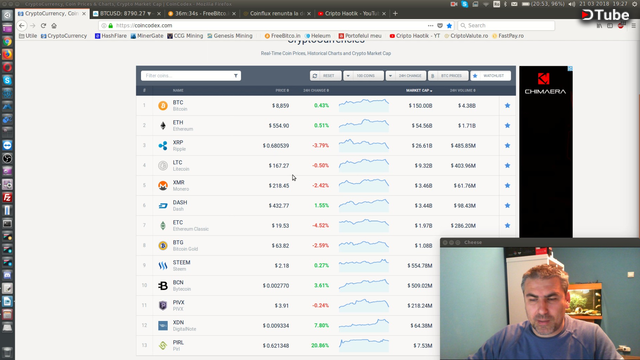Image resolution: width=640 pixels, height=360 pixels.
Task: Switch to the FreeBitco.in browser tab
Action: (x=202, y=13)
